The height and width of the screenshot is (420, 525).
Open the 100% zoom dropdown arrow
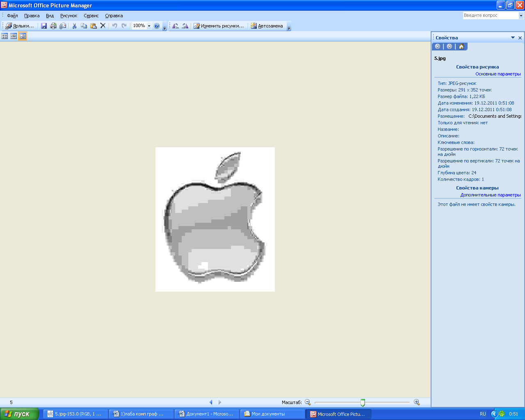[x=149, y=26]
